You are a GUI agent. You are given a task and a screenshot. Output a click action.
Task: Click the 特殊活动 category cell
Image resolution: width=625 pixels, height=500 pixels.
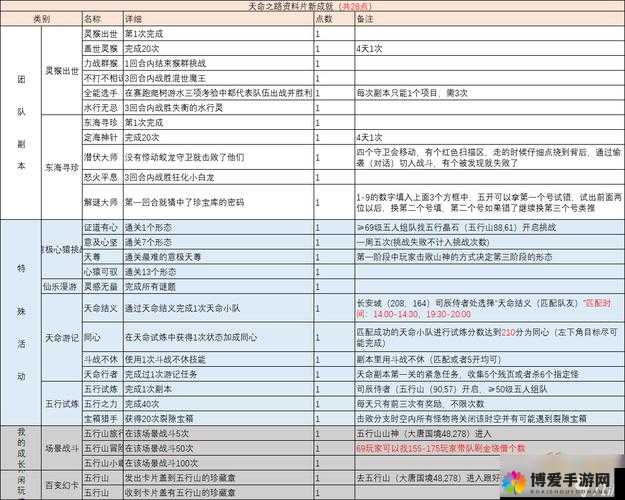[x=21, y=322]
